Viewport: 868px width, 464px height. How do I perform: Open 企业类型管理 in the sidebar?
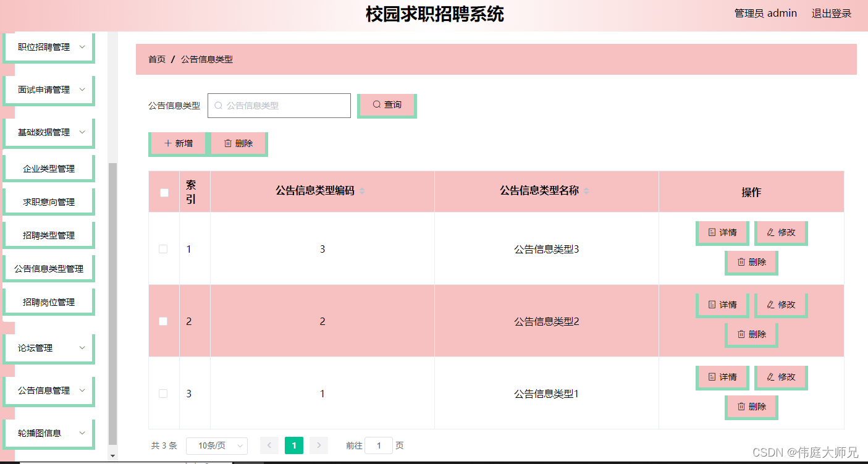pos(49,168)
